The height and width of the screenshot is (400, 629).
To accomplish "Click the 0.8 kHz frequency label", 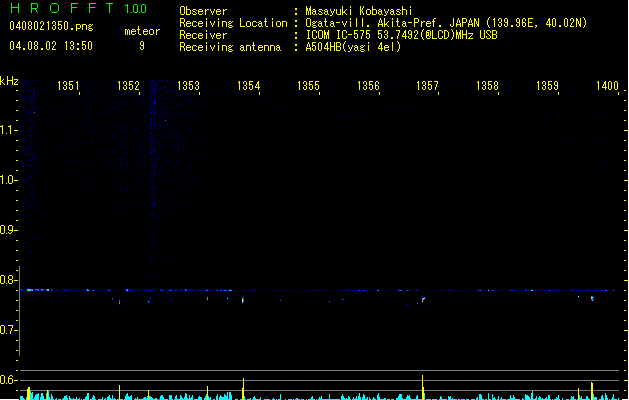I will coord(8,280).
